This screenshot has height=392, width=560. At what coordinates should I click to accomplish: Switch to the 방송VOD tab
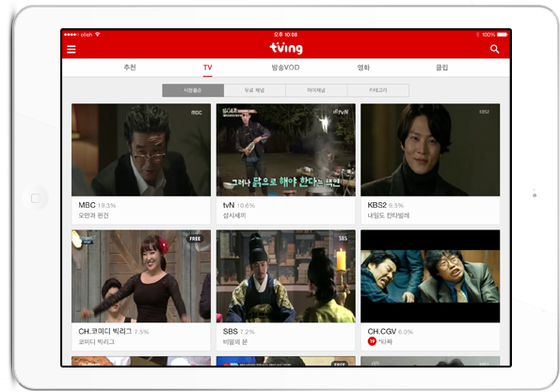click(285, 68)
